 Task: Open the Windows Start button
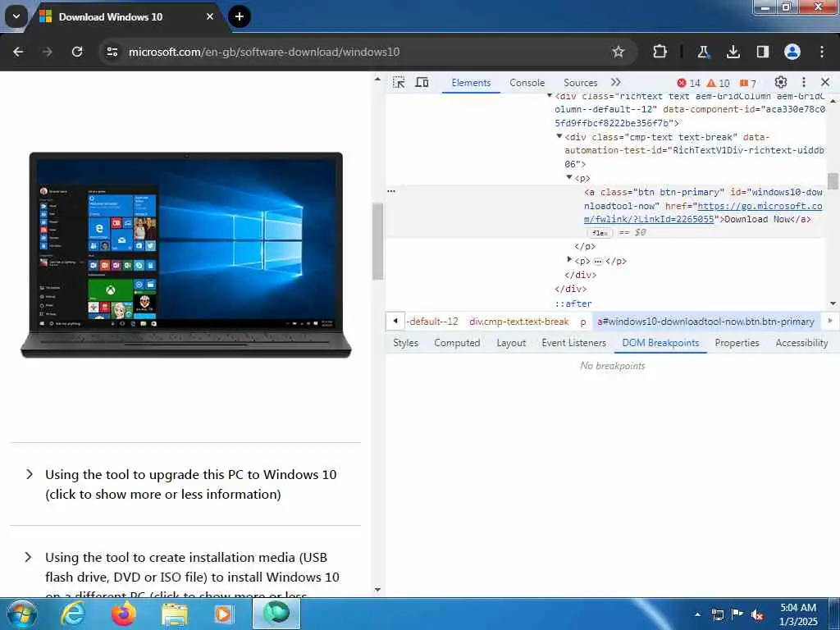coord(21,614)
